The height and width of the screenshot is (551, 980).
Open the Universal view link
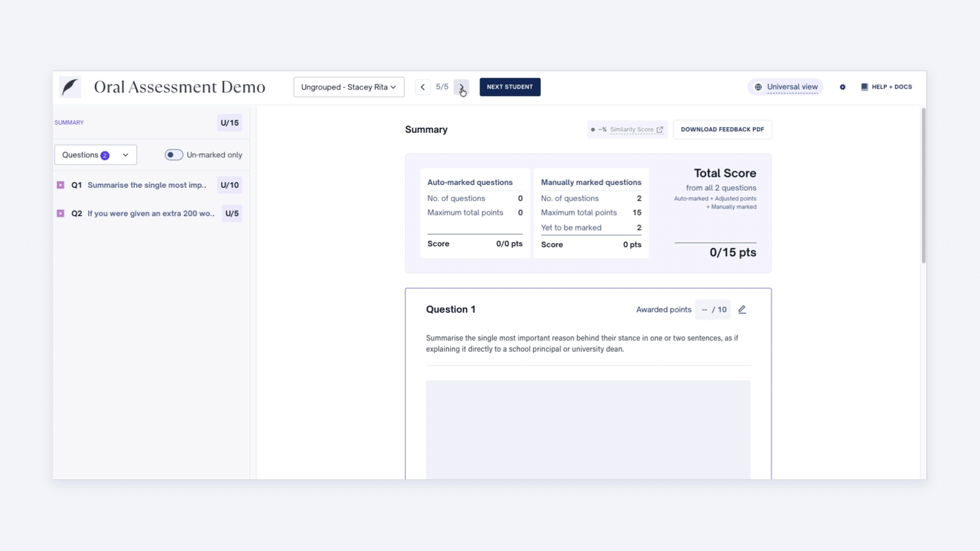point(792,87)
